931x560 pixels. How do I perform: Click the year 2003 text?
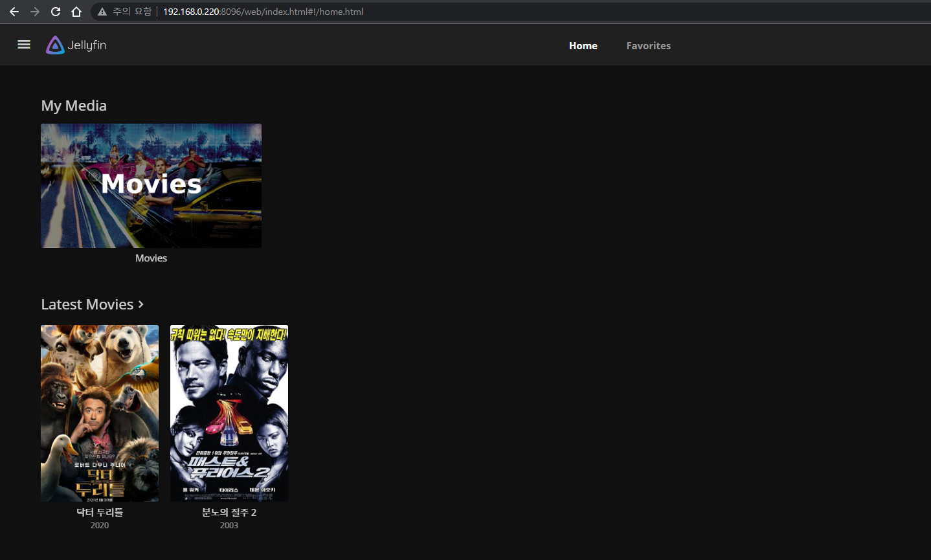coord(229,525)
